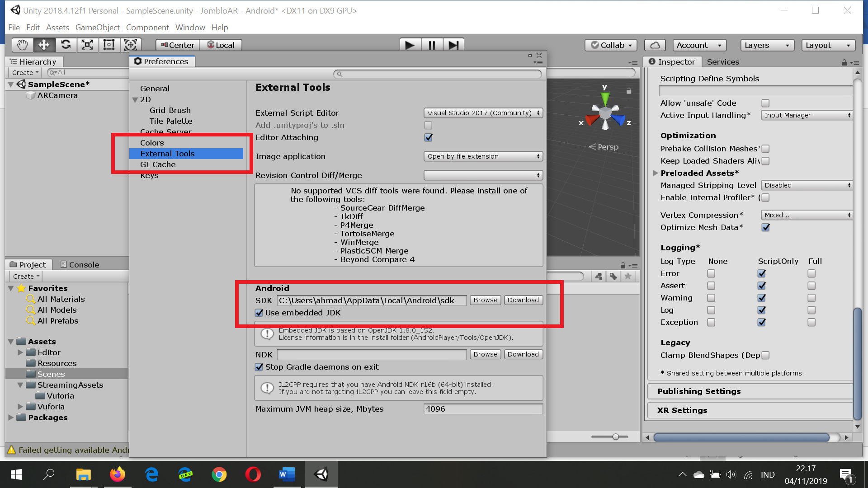Open the GameObject menu

click(x=97, y=28)
